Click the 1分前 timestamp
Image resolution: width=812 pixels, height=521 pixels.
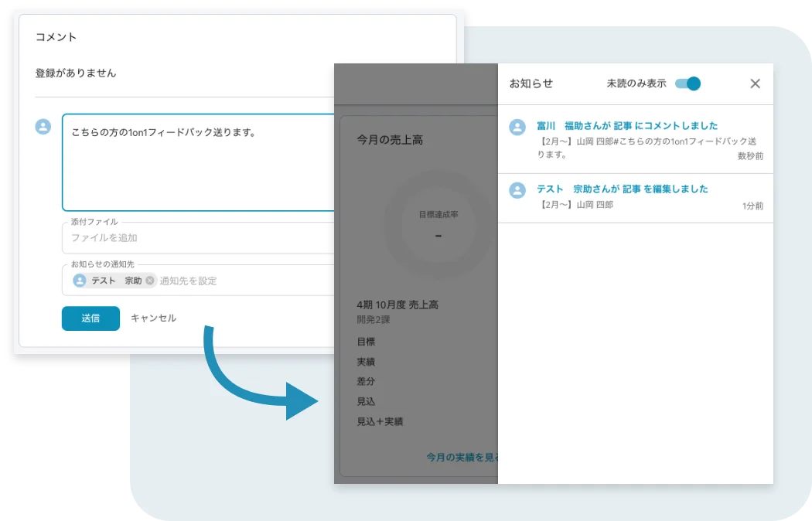click(x=752, y=206)
